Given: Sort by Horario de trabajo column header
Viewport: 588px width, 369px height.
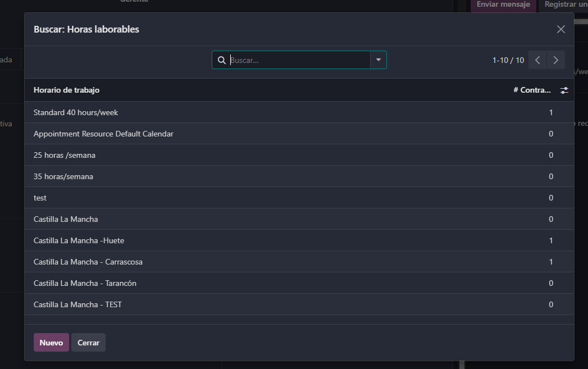Looking at the screenshot, I should point(67,90).
